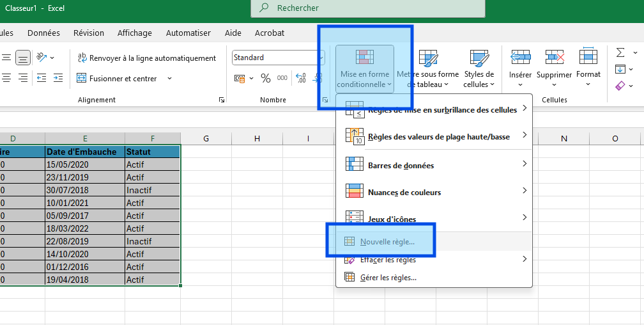Viewport: 644px width, 325px height.
Task: Select cell with date 19/04/2018
Action: pos(85,280)
